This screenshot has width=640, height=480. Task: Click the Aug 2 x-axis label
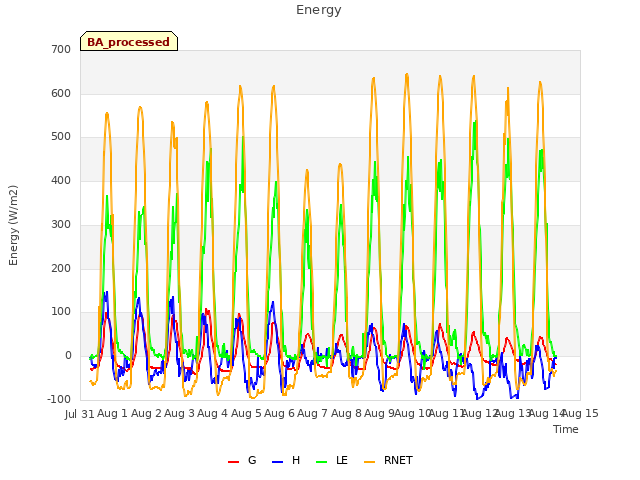pyautogui.click(x=146, y=413)
